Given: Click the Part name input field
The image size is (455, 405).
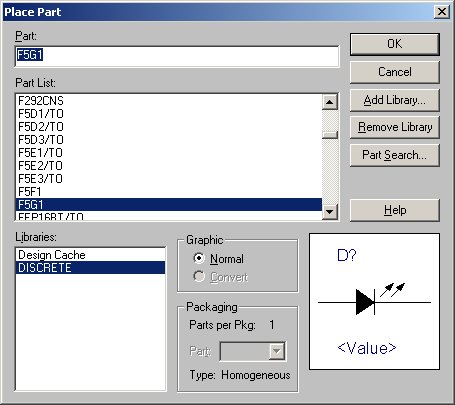Looking at the screenshot, I should [x=177, y=56].
